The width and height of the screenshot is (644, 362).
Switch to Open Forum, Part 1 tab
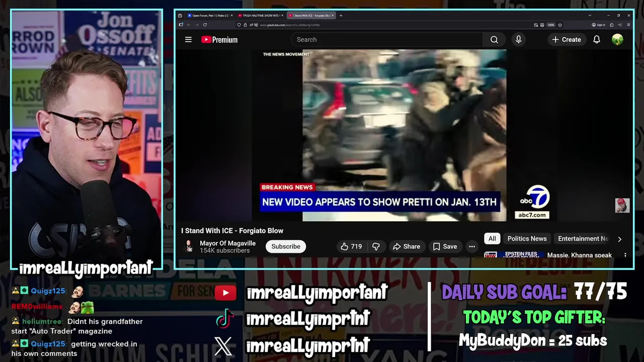pyautogui.click(x=210, y=16)
